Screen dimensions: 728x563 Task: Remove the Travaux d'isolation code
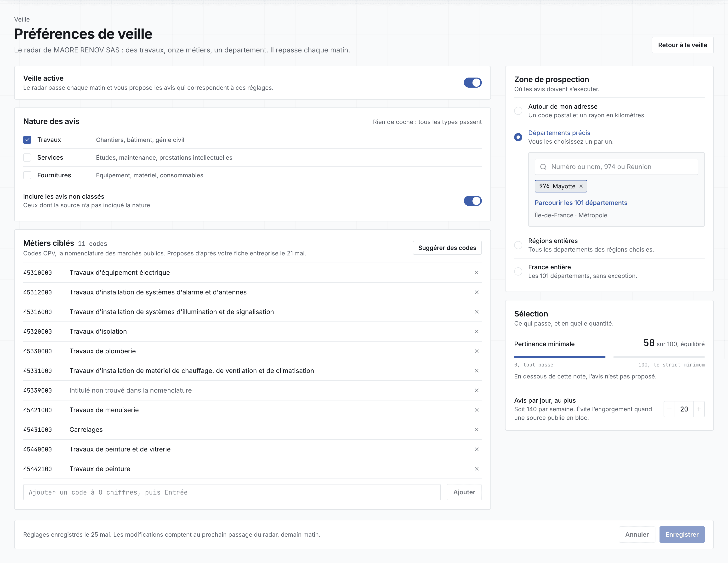click(x=477, y=332)
